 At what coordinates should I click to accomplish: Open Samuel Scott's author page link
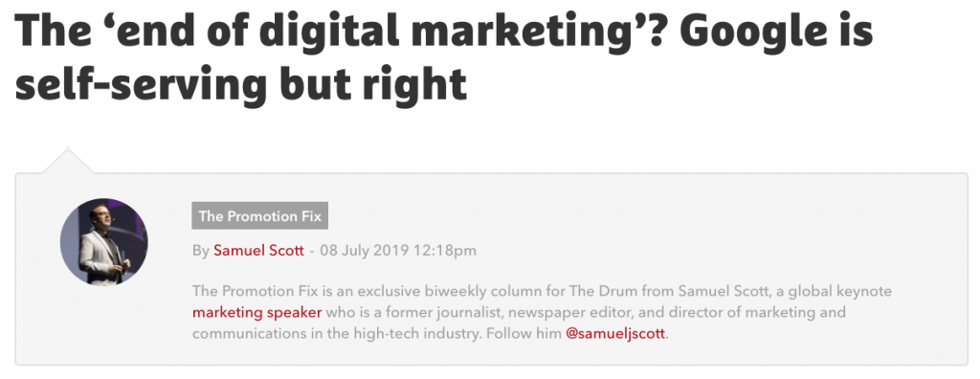tap(258, 251)
